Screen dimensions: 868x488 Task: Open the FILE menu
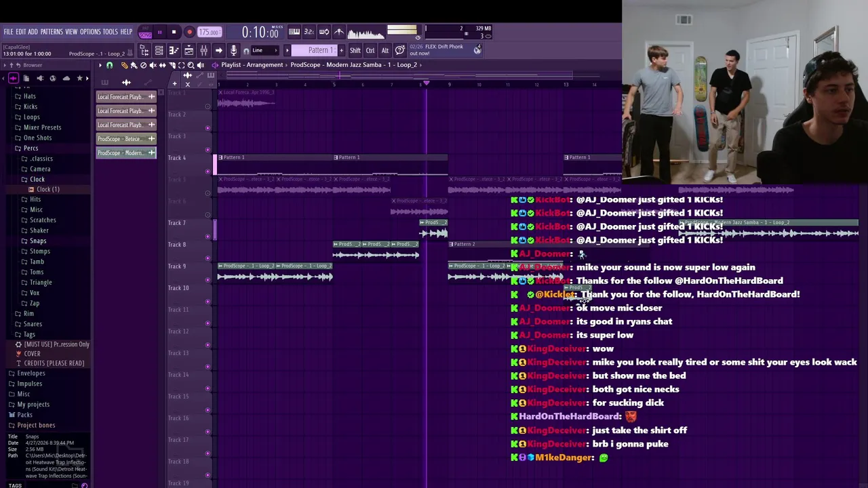8,32
